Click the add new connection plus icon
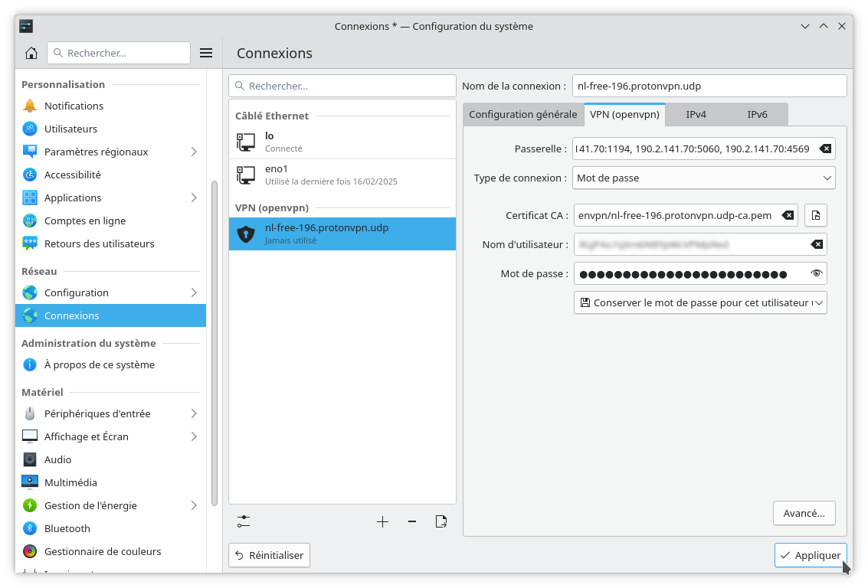The image size is (868, 588). click(383, 521)
